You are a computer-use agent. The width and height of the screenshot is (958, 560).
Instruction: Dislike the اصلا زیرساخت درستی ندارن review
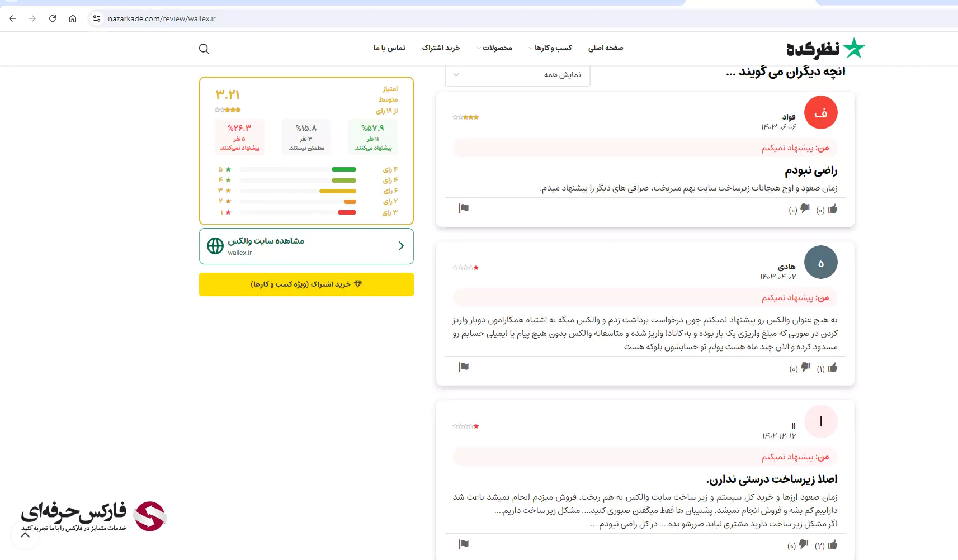click(804, 544)
